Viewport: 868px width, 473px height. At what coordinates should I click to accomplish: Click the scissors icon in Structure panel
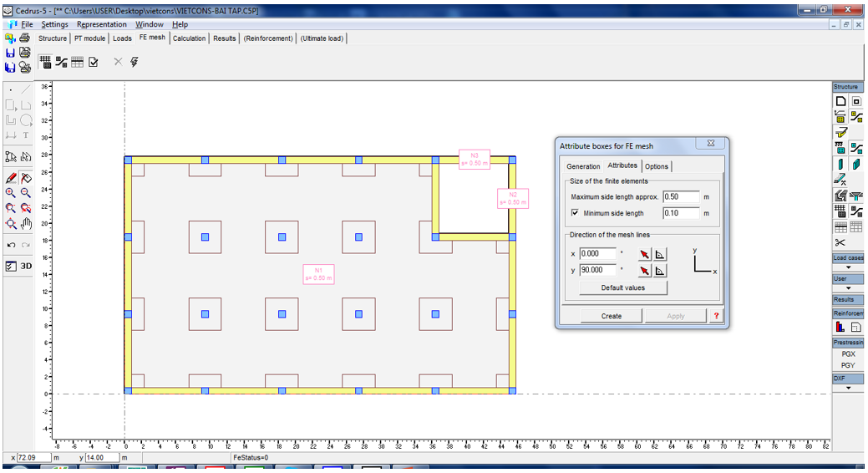840,242
